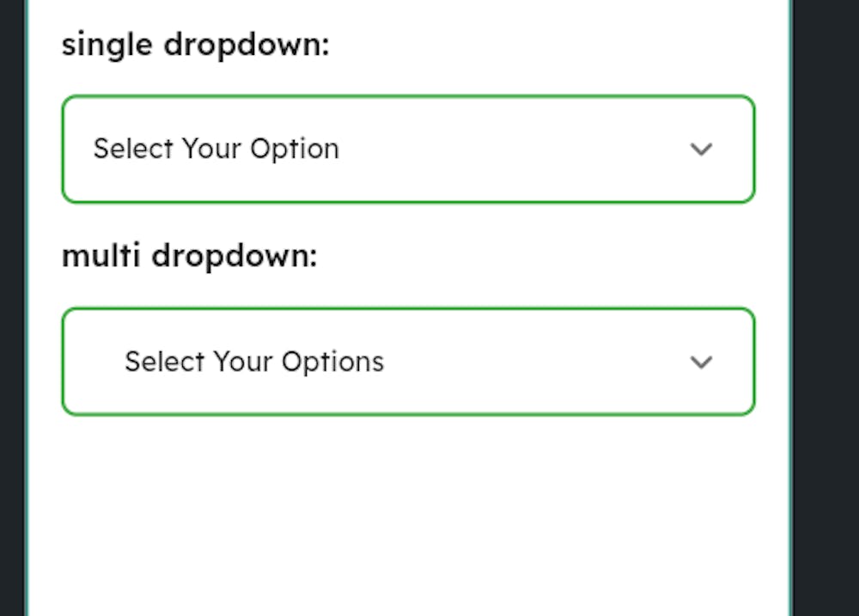Screen dimensions: 859x616
Task: Click the green border of the single dropdown
Action: click(x=408, y=97)
